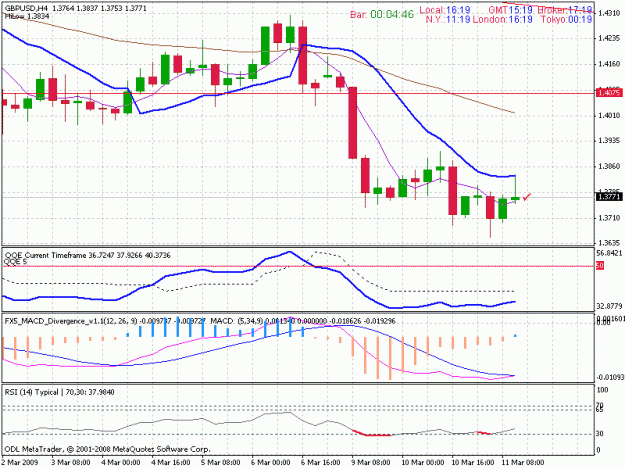
Task: Click the Bar 00:04:46 countdown timer
Action: click(x=382, y=15)
